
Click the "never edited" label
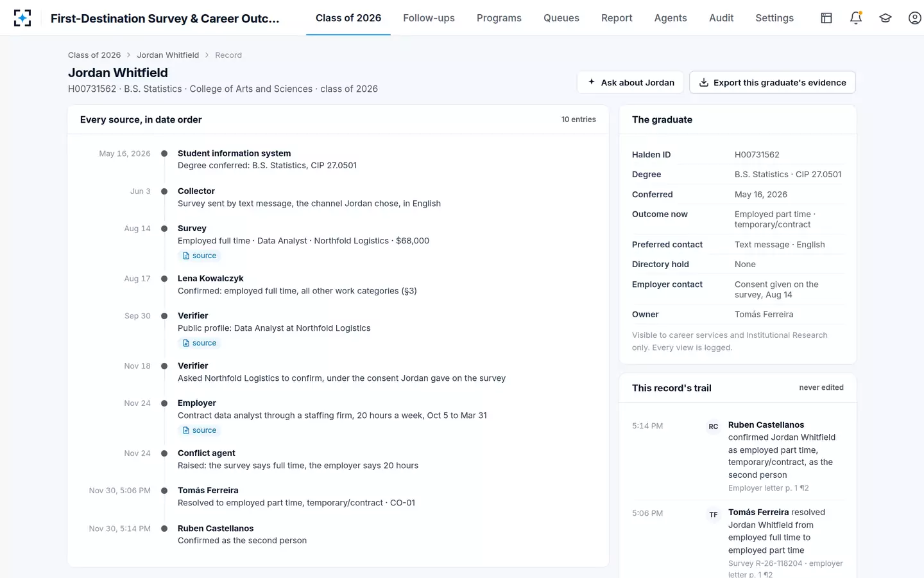pyautogui.click(x=821, y=388)
